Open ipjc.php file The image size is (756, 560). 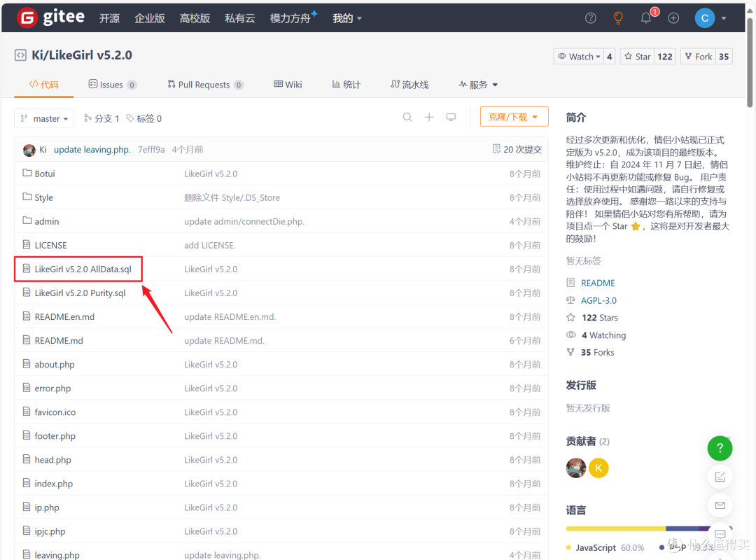pyautogui.click(x=50, y=531)
